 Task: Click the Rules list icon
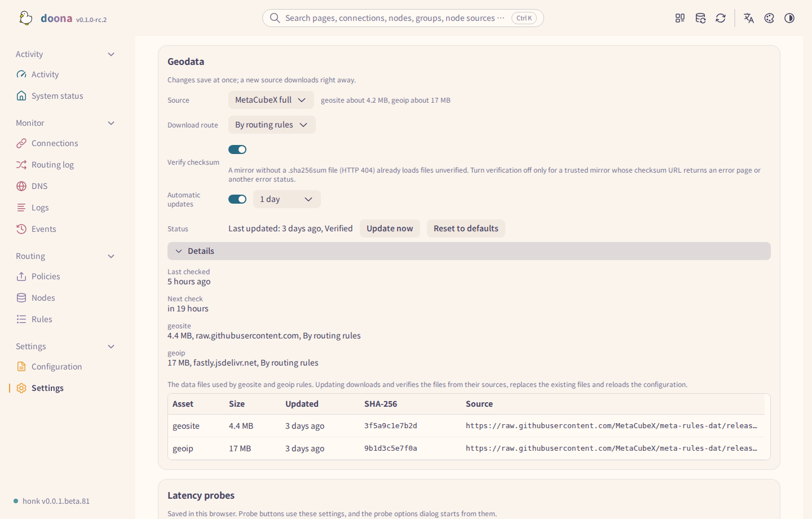[21, 319]
